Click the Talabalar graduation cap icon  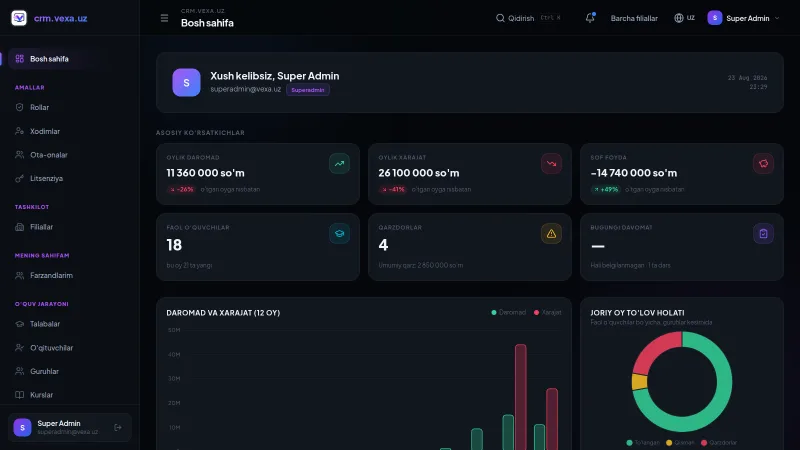coord(19,324)
